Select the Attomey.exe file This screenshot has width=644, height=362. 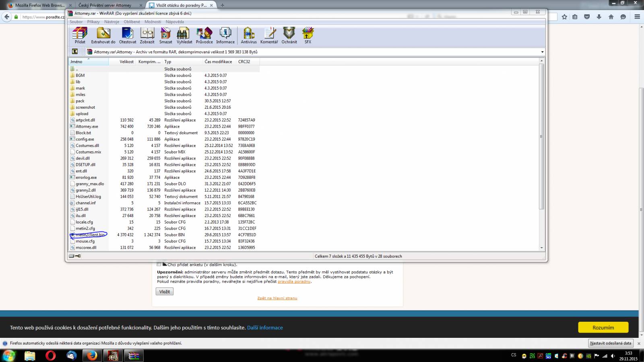(x=87, y=126)
